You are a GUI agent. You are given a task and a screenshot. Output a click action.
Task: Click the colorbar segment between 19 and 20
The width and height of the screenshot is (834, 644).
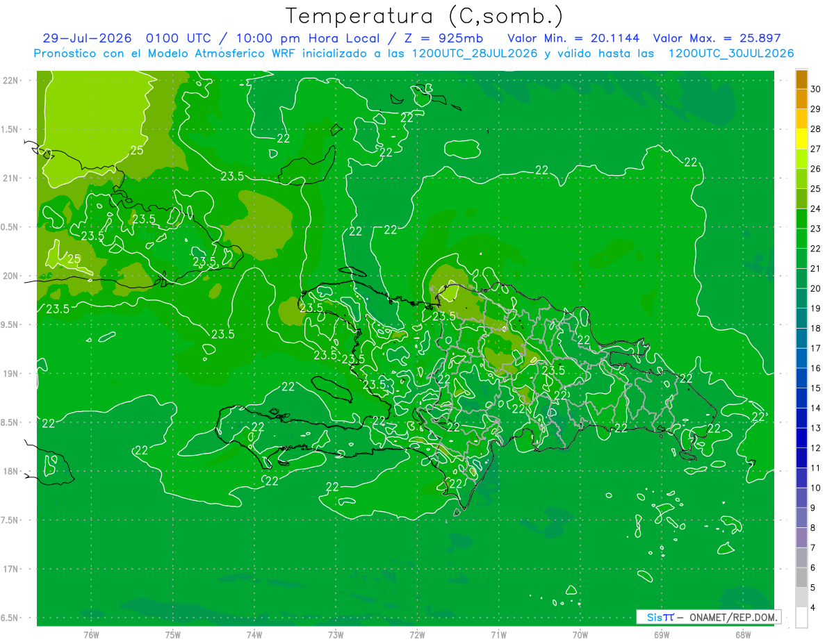point(801,299)
